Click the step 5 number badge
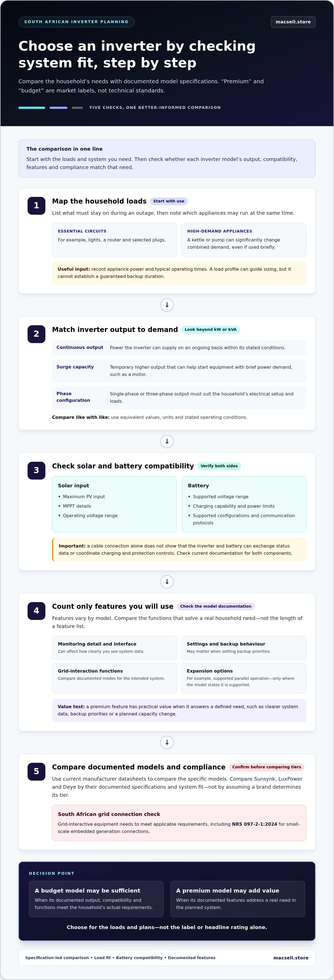 click(36, 771)
